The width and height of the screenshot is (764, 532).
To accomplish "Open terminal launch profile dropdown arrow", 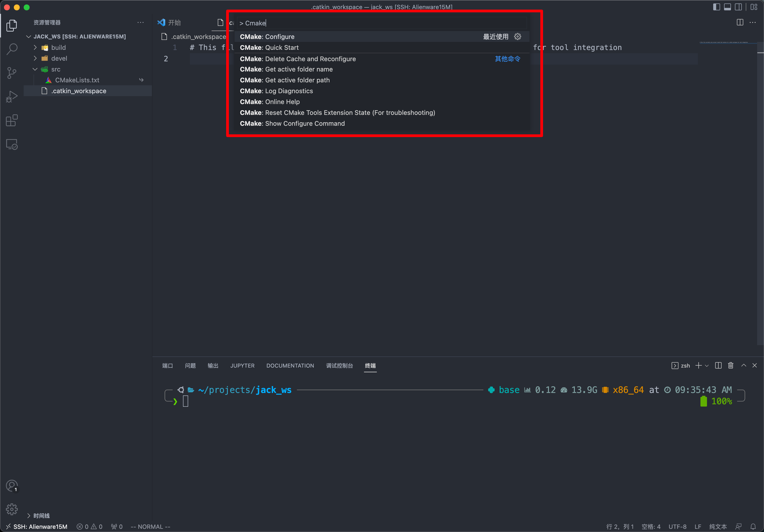I will [707, 366].
